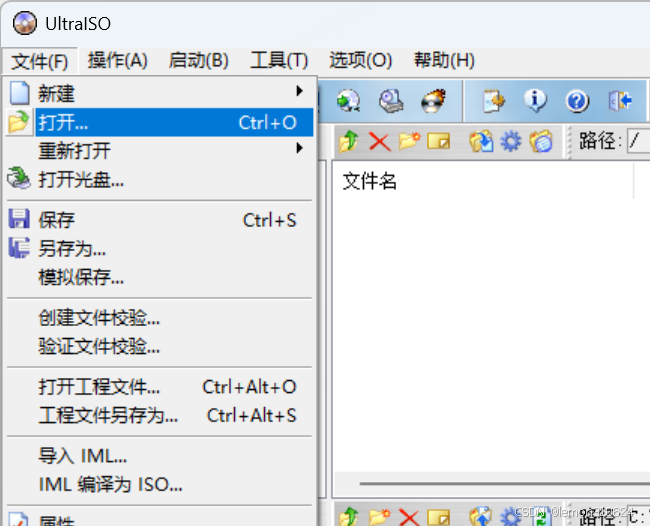Open the 启动(B) menu
The height and width of the screenshot is (526, 650).
click(199, 61)
